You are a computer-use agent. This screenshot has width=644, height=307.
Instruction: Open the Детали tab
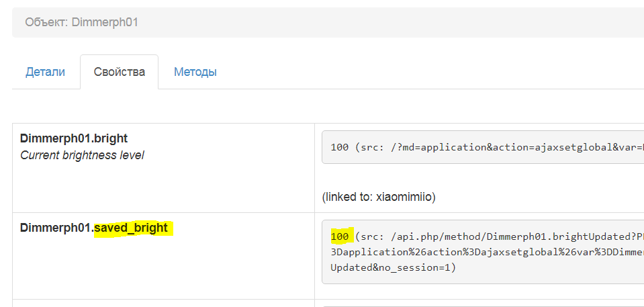coord(45,72)
